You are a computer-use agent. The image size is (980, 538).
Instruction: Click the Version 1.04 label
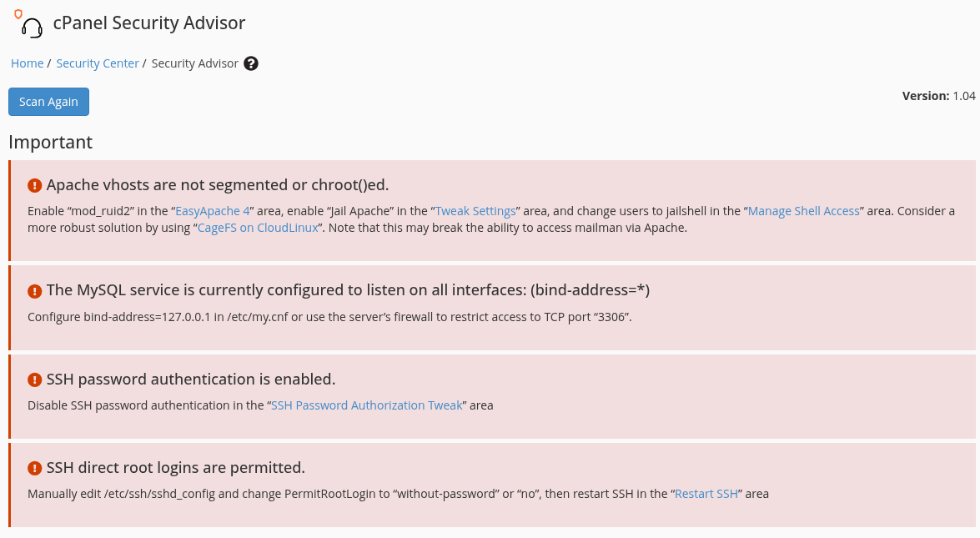(x=939, y=96)
